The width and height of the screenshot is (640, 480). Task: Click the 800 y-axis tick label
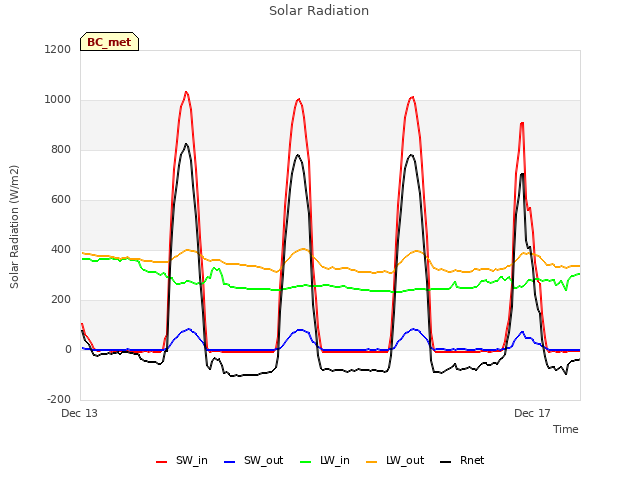[x=61, y=150]
